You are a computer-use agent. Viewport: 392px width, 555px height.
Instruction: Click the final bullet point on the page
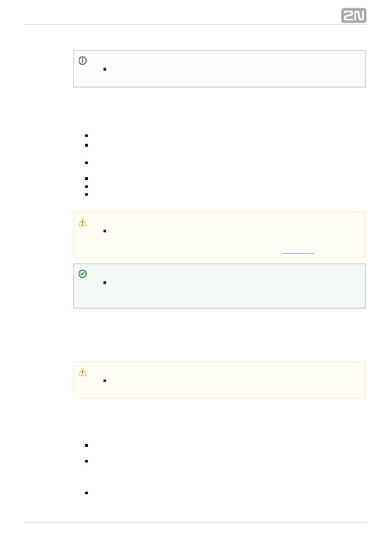click(87, 493)
